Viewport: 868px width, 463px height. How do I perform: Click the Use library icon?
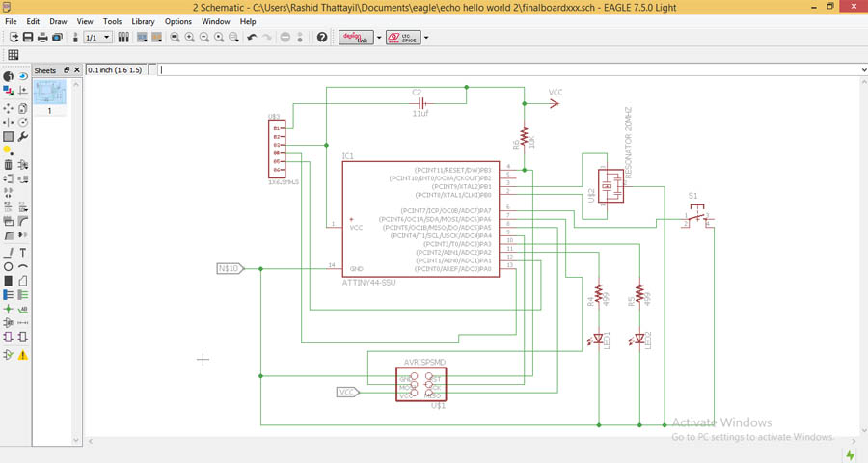pos(123,37)
